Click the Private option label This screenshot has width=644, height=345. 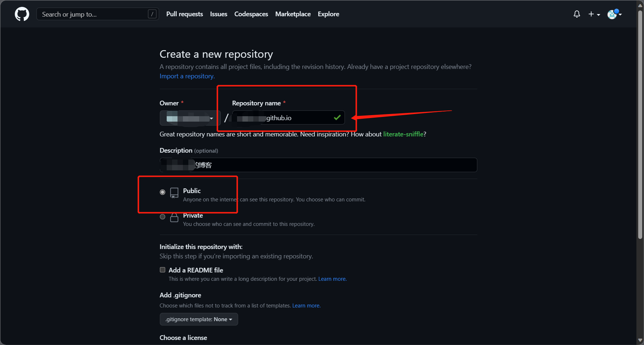coord(193,215)
